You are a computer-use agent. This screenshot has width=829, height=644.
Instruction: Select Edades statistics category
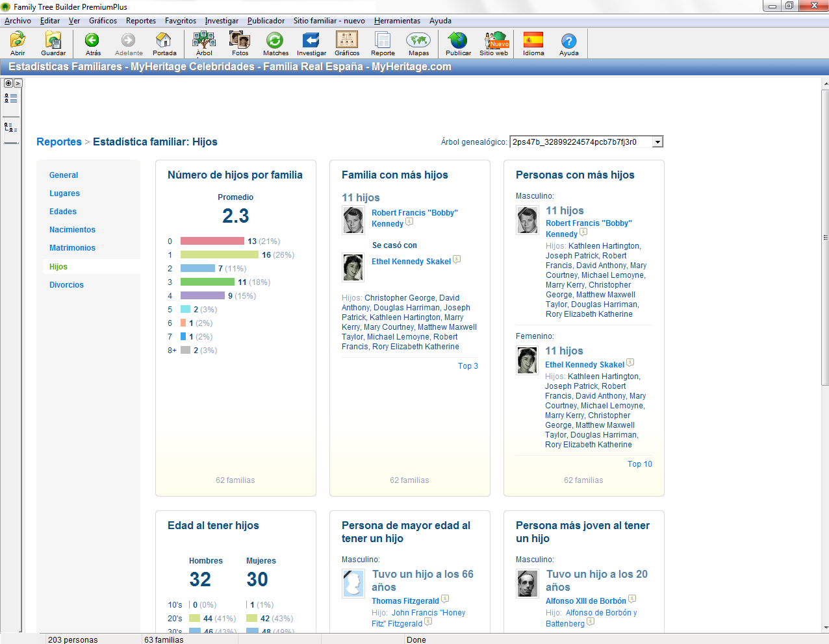coord(63,212)
